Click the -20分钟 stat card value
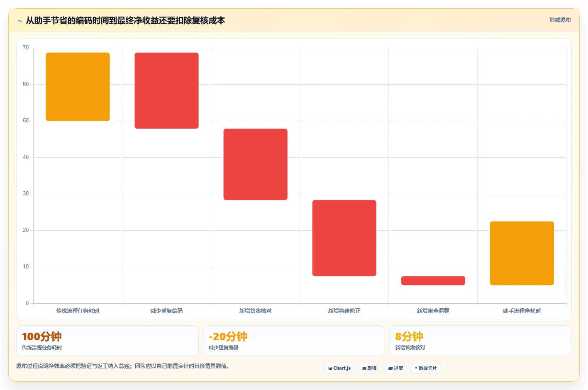 228,336
